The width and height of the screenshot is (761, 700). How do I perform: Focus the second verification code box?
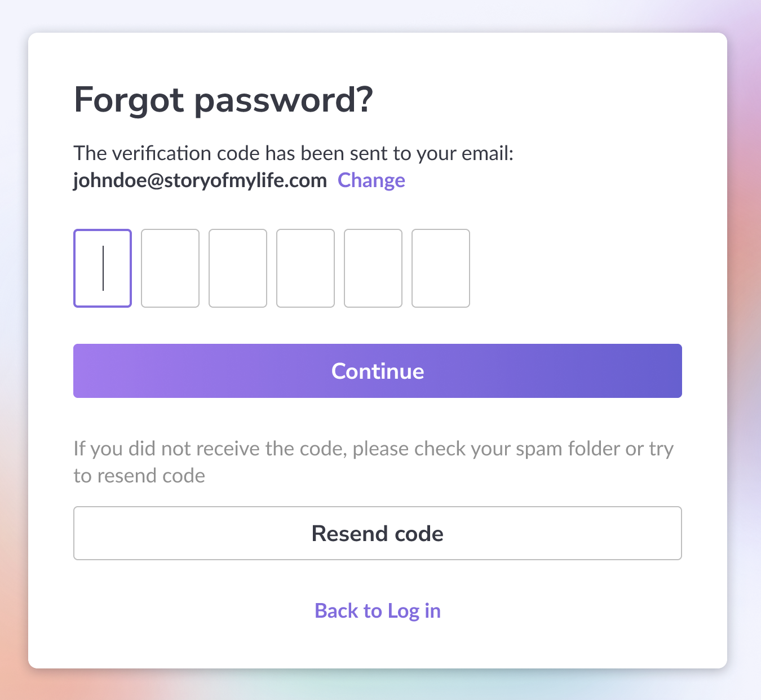(x=170, y=268)
